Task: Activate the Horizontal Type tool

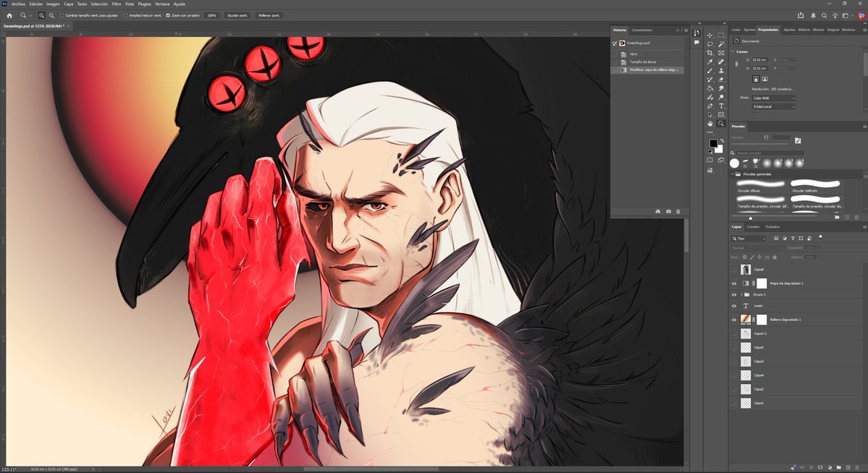Action: point(721,106)
